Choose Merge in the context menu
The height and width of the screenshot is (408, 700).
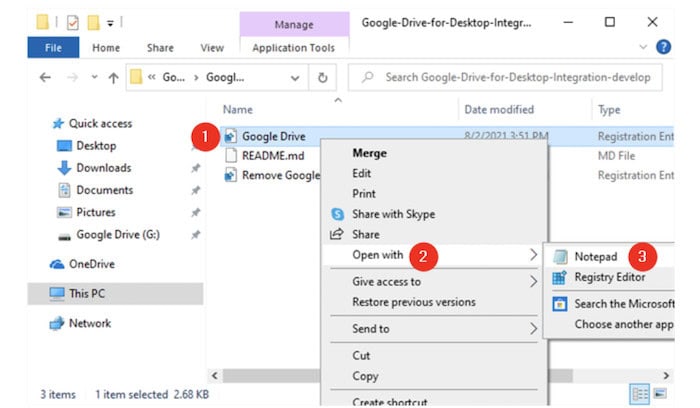[370, 153]
